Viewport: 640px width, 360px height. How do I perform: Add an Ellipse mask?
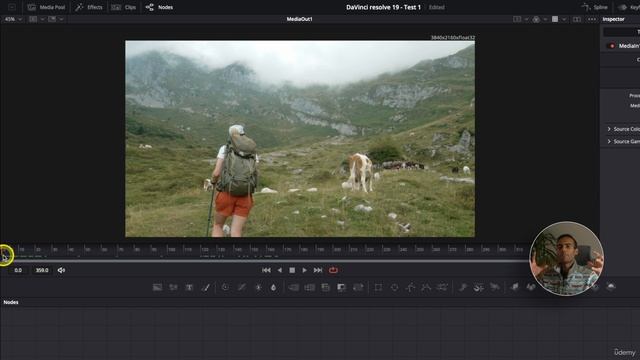point(394,287)
